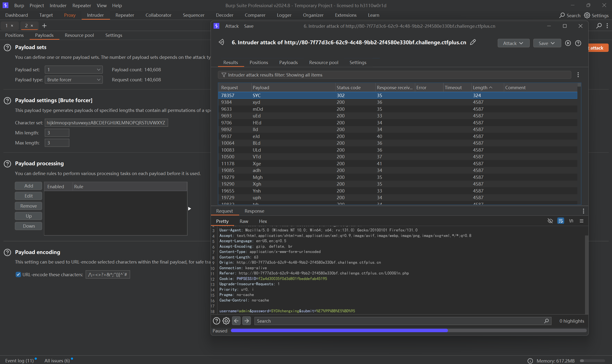Image resolution: width=612 pixels, height=364 pixels.
Task: Open search help icon in editor footer
Action: [216, 321]
